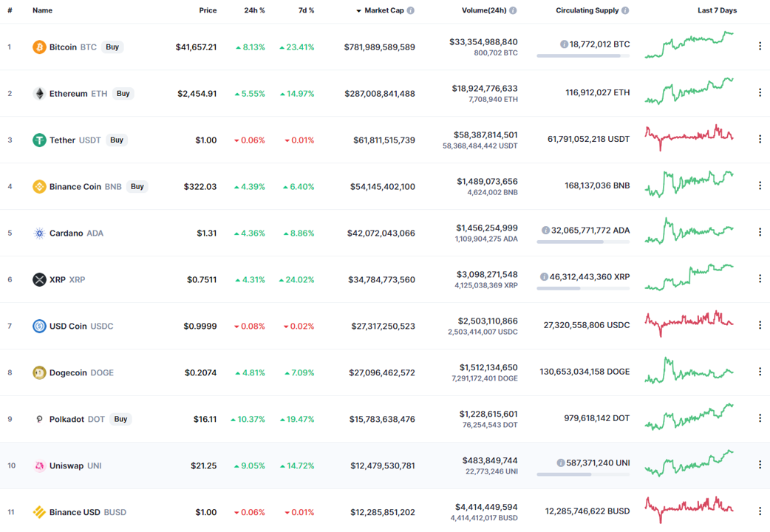
Task: Open the three-dot menu for XRP row
Action: (x=760, y=279)
